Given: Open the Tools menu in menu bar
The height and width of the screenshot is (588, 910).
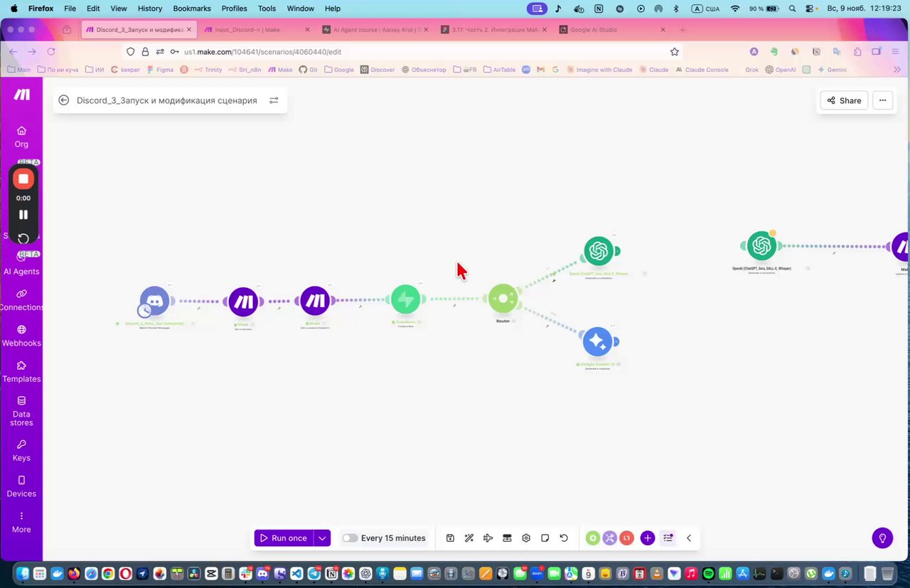Looking at the screenshot, I should tap(267, 9).
